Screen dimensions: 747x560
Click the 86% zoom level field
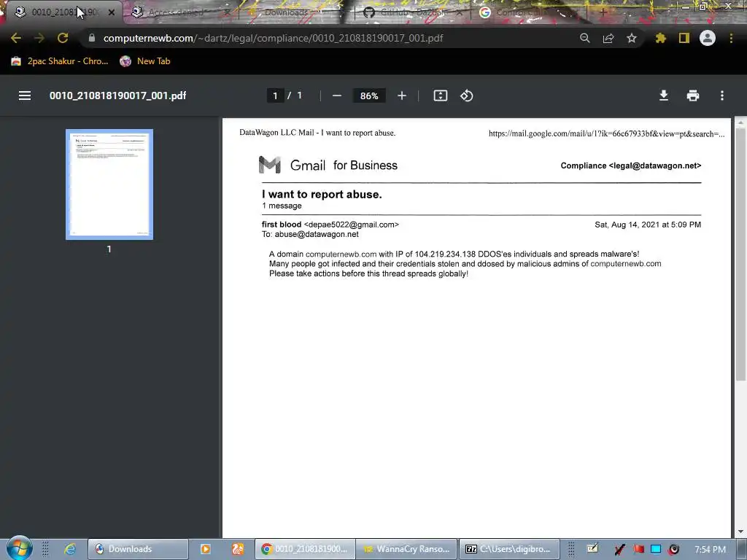coord(369,96)
